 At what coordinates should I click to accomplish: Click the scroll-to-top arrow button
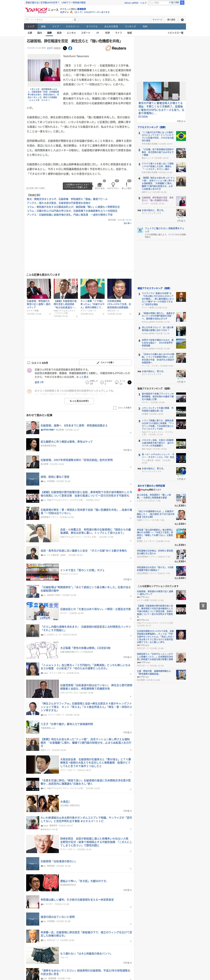pyautogui.click(x=203, y=606)
